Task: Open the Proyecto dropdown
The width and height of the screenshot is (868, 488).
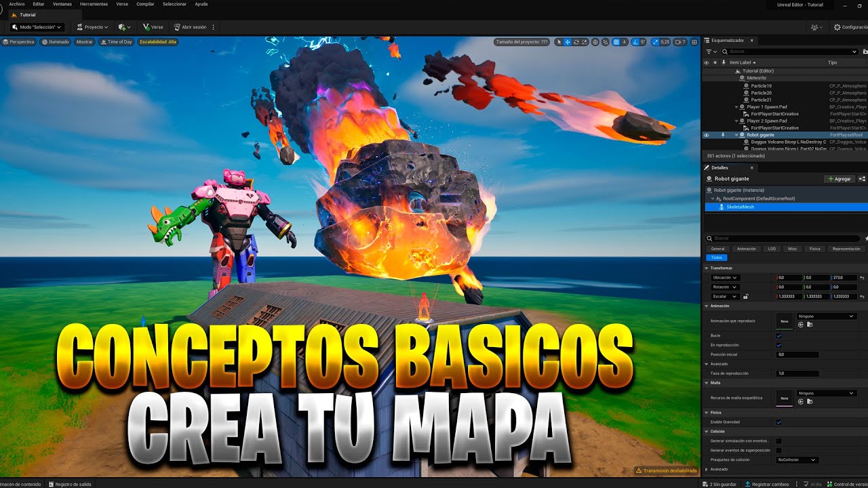Action: pos(93,27)
